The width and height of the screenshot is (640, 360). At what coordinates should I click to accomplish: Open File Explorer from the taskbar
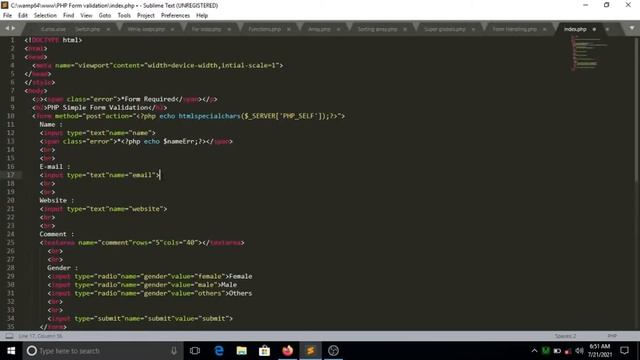[242, 351]
